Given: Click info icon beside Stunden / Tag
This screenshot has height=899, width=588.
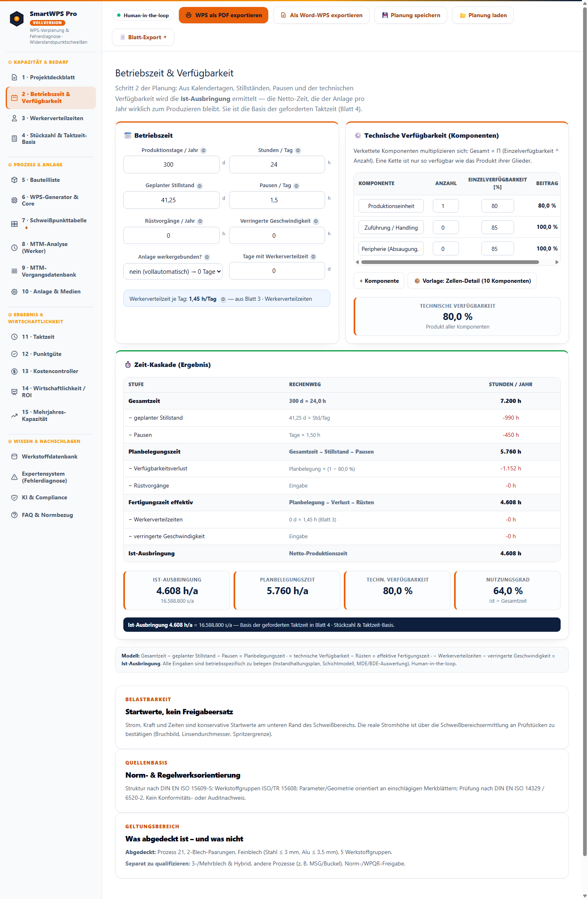Looking at the screenshot, I should [298, 150].
